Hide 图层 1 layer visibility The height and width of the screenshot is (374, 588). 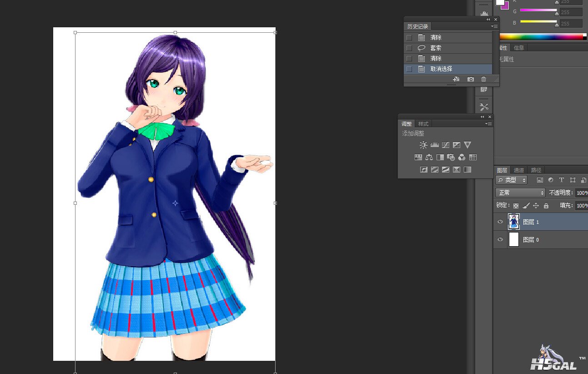(x=500, y=222)
